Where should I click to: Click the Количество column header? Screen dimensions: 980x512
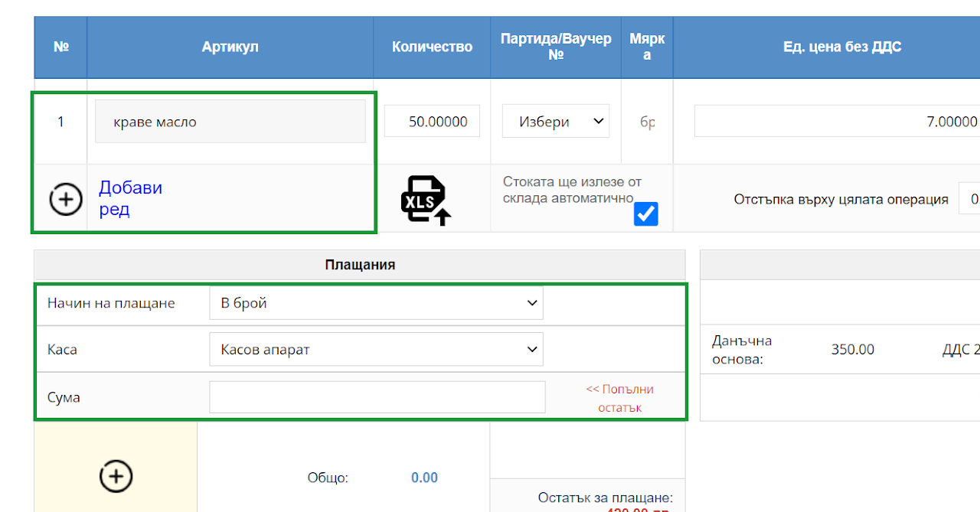coord(432,47)
